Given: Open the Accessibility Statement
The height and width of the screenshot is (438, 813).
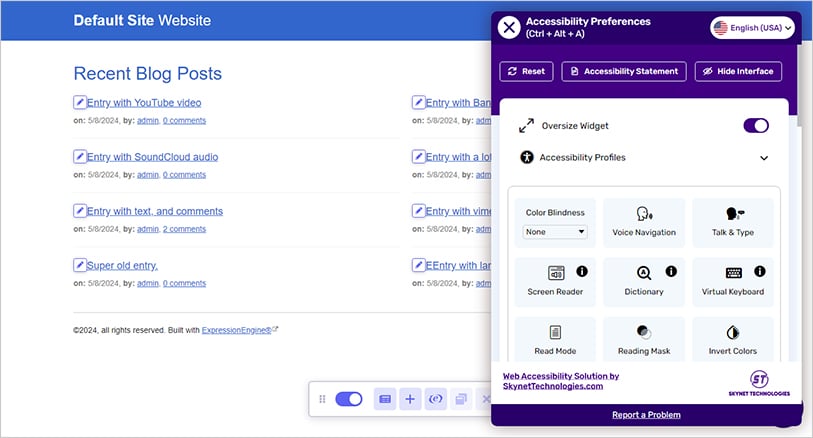Looking at the screenshot, I should [x=624, y=72].
